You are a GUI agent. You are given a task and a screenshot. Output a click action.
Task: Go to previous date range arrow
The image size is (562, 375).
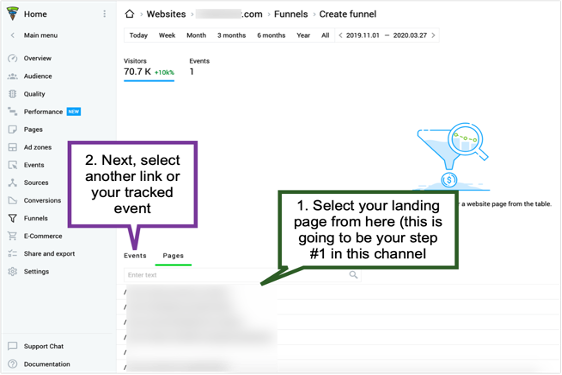[x=340, y=35]
